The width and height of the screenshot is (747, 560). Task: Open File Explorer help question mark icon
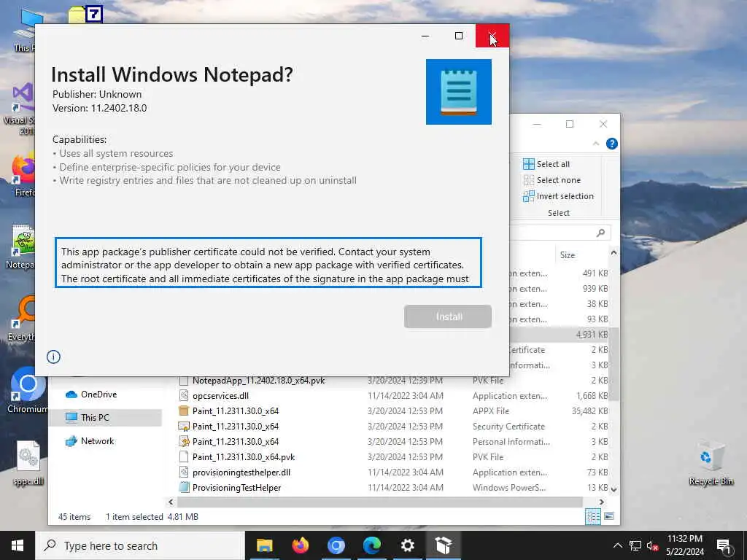click(612, 144)
